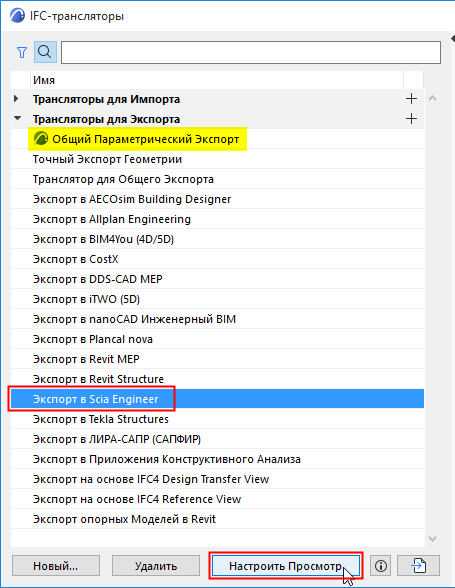The height and width of the screenshot is (588, 455).
Task: Click the search text field
Action: [x=251, y=52]
